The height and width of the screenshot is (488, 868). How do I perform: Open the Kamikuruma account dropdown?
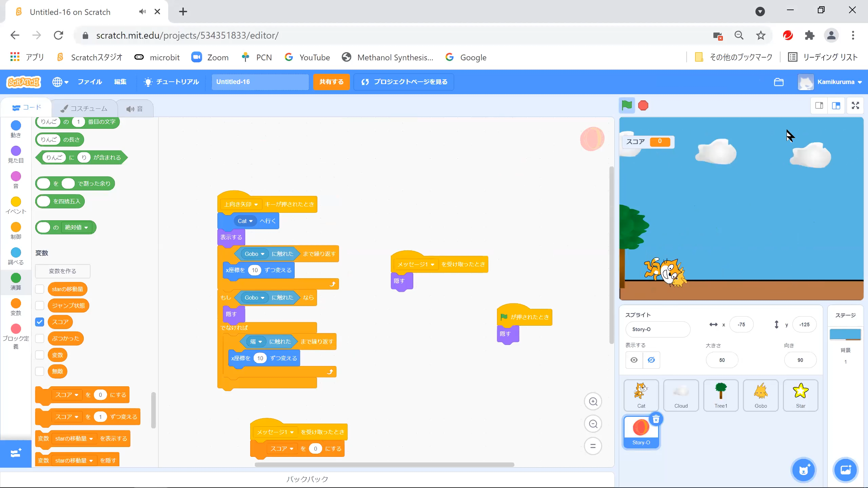(x=830, y=82)
